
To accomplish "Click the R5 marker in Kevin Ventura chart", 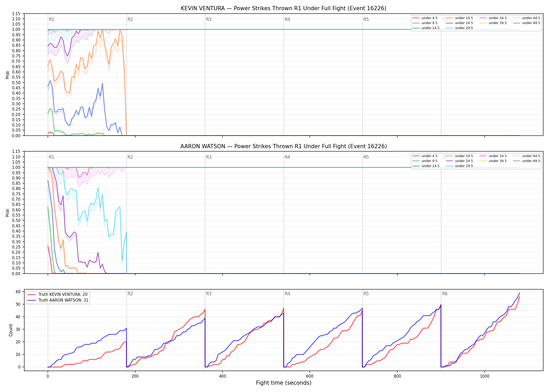I will click(x=366, y=19).
